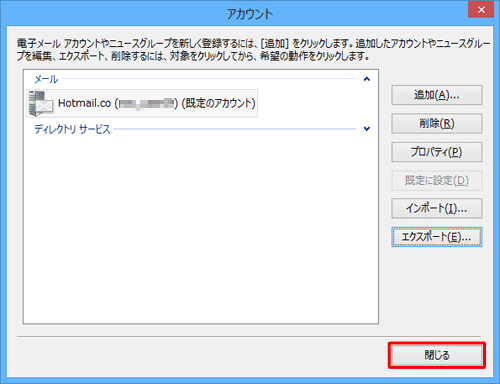
Task: Click the インポート(I)... button
Action: point(437,209)
